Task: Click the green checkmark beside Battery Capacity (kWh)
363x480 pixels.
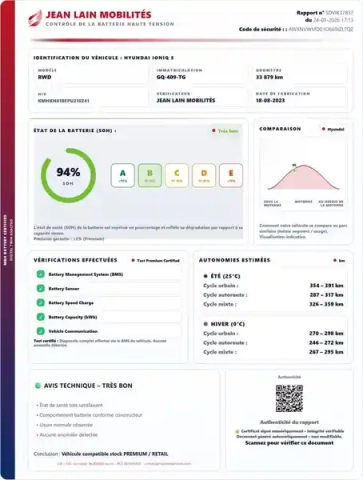Action: click(41, 317)
